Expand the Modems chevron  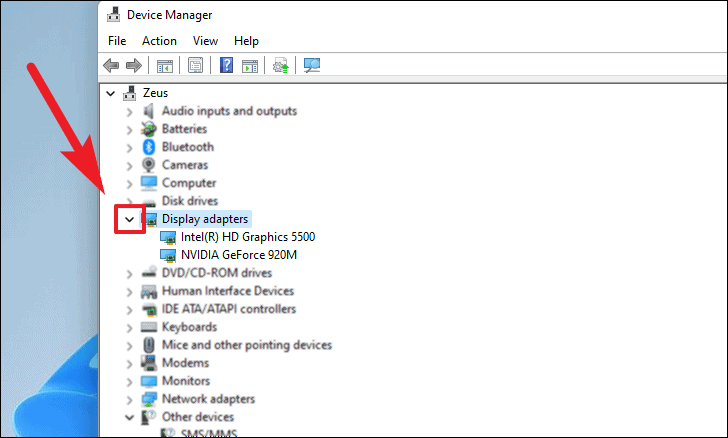[130, 364]
